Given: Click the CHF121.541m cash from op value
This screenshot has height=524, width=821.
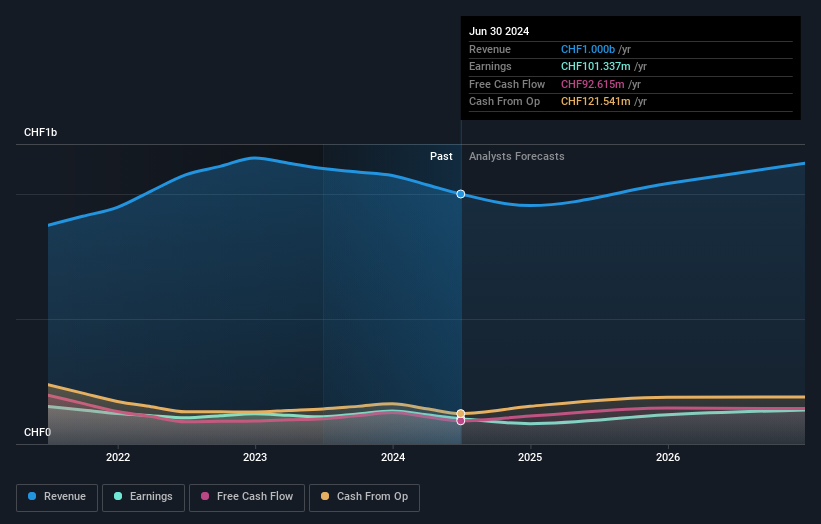Looking at the screenshot, I should (x=595, y=102).
